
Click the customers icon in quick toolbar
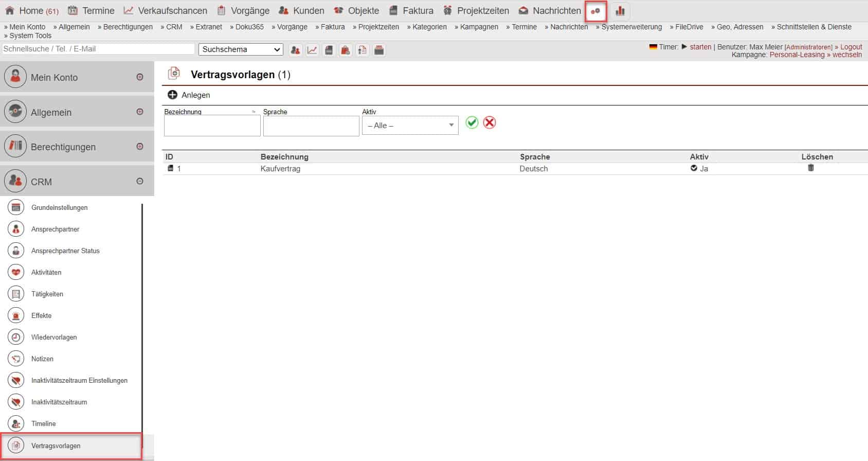coord(295,50)
